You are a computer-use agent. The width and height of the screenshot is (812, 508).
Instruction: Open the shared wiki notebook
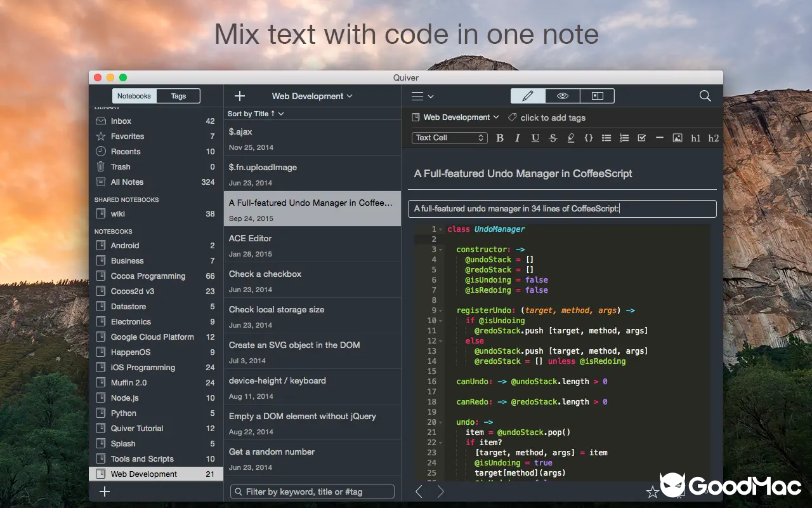[x=156, y=213]
